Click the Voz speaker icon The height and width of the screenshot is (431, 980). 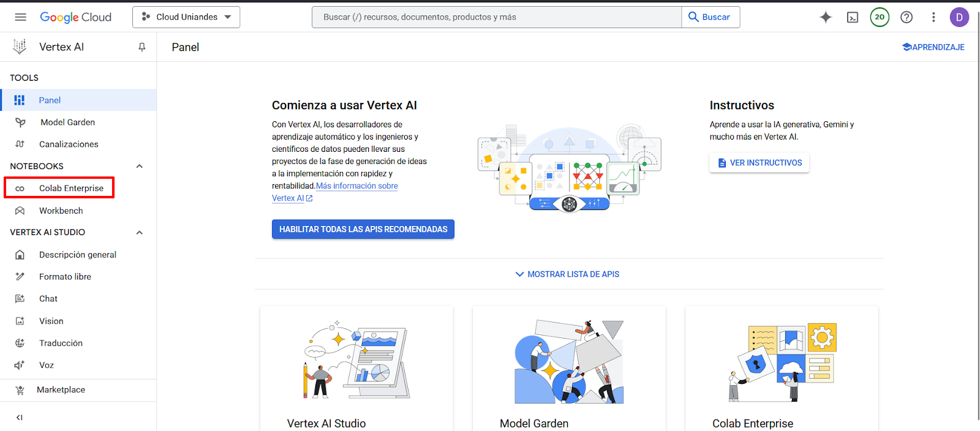(x=20, y=365)
